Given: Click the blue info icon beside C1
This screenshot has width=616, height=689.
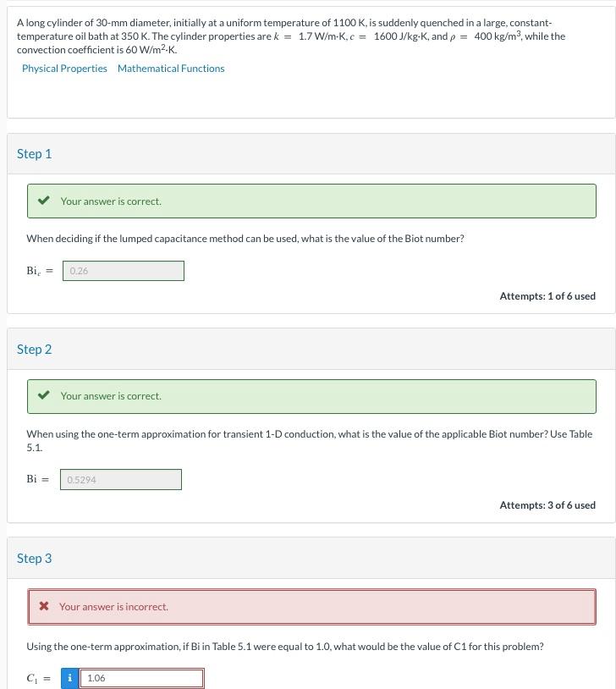Looking at the screenshot, I should (69, 678).
